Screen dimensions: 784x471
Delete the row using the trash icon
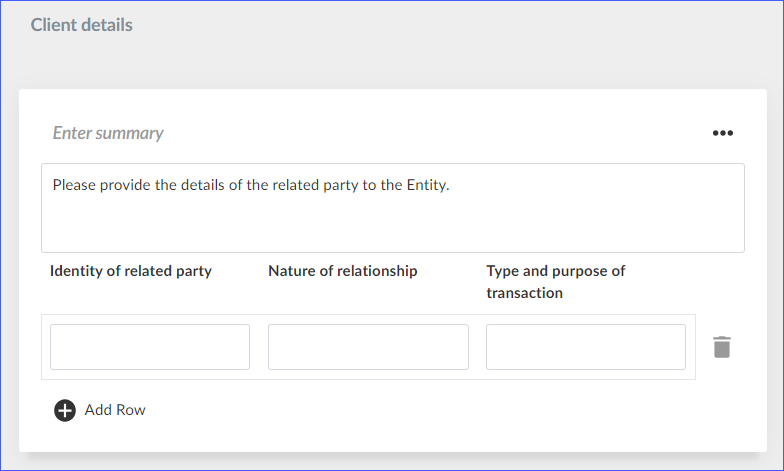click(x=722, y=347)
